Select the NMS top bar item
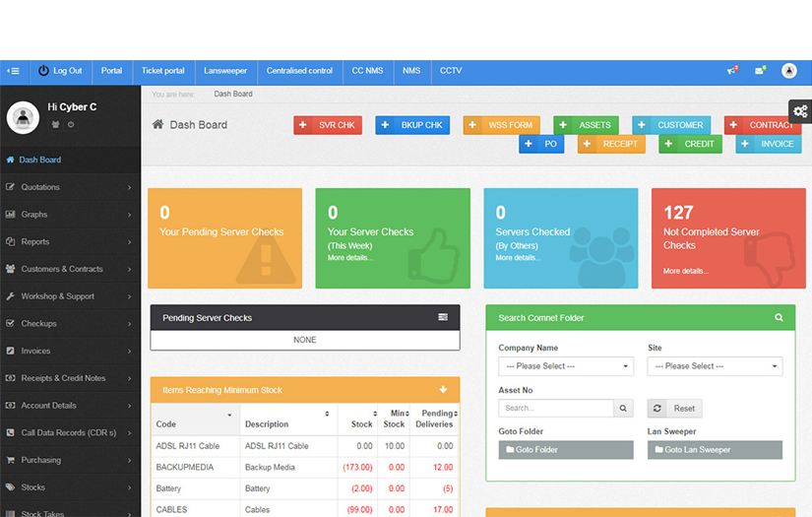812x517 pixels. click(x=411, y=71)
